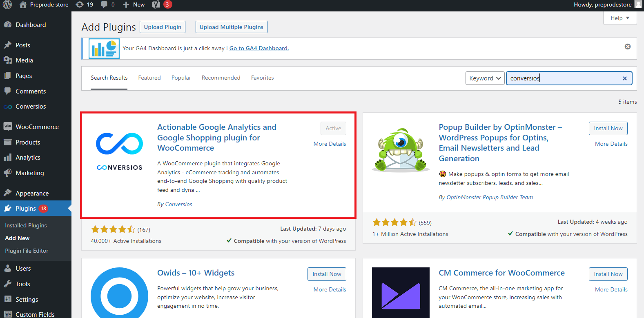Screen dimensions: 644x318
Task: Click the CM Commerce logo thumbnail
Action: [x=401, y=293]
